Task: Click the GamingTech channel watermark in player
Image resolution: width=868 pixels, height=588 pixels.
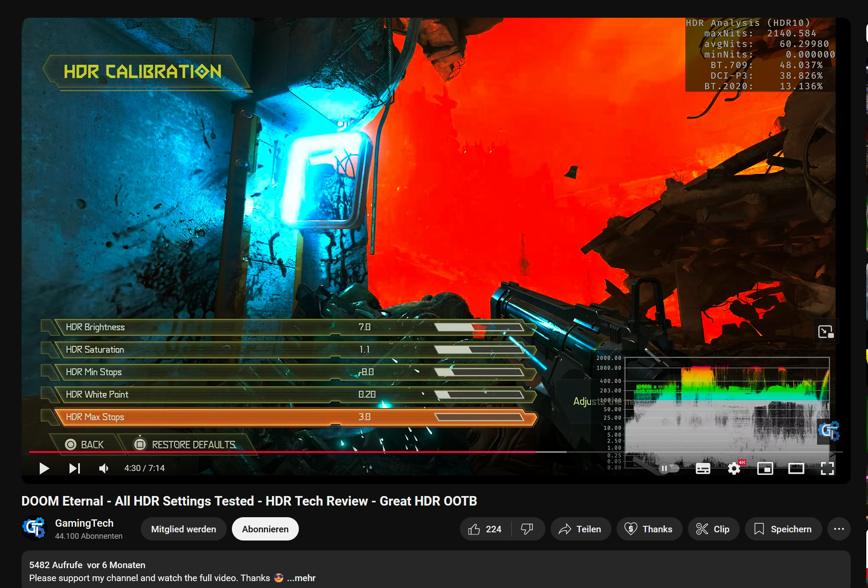Action: 829,431
